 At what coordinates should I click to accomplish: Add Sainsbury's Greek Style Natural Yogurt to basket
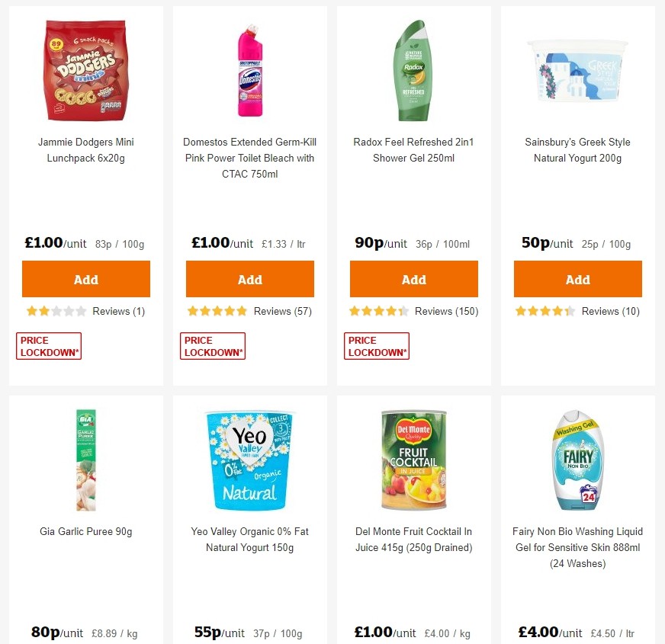coord(577,279)
